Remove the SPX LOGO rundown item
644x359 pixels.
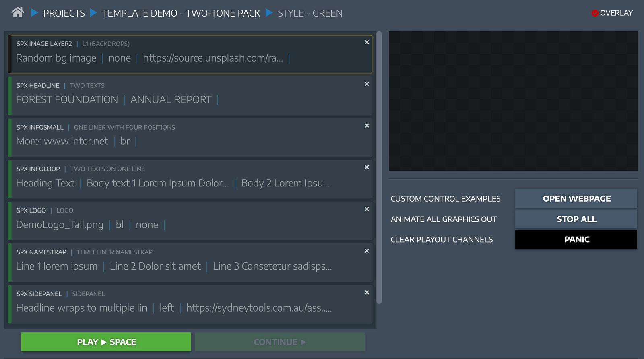click(367, 209)
